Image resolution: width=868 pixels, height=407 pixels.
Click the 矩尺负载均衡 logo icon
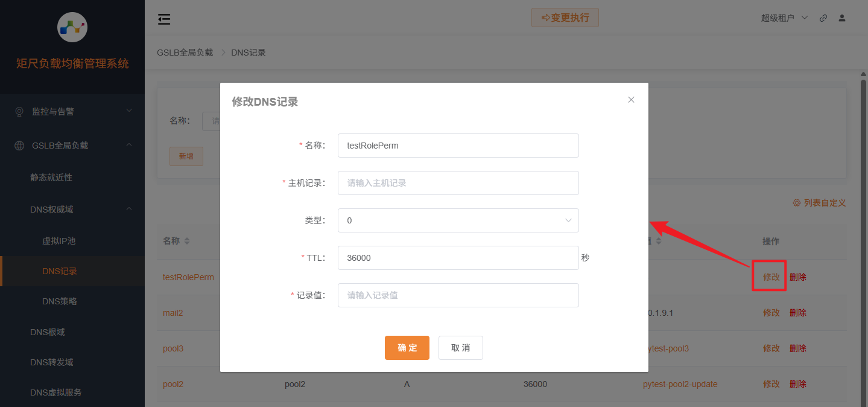72,27
